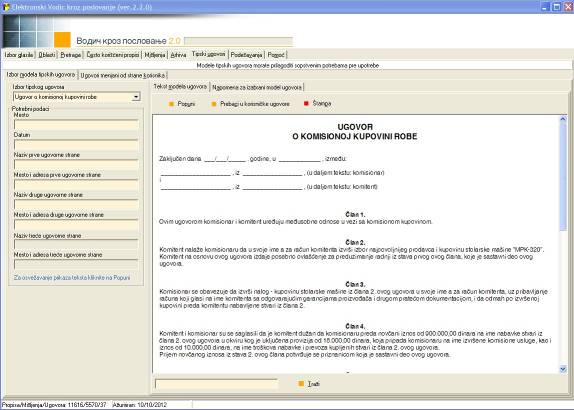Click the Datum input field
Viewport: 574px width, 410px height.
[76, 145]
